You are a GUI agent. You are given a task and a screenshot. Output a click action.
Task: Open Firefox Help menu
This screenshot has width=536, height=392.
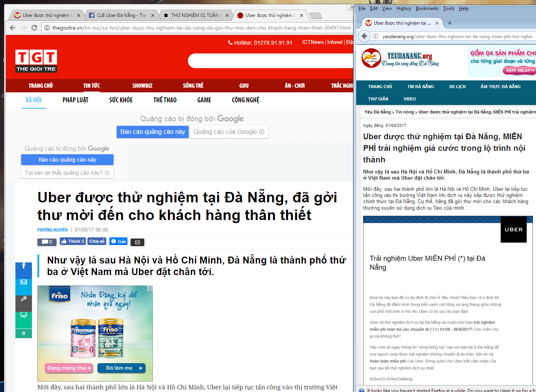pyautogui.click(x=464, y=8)
